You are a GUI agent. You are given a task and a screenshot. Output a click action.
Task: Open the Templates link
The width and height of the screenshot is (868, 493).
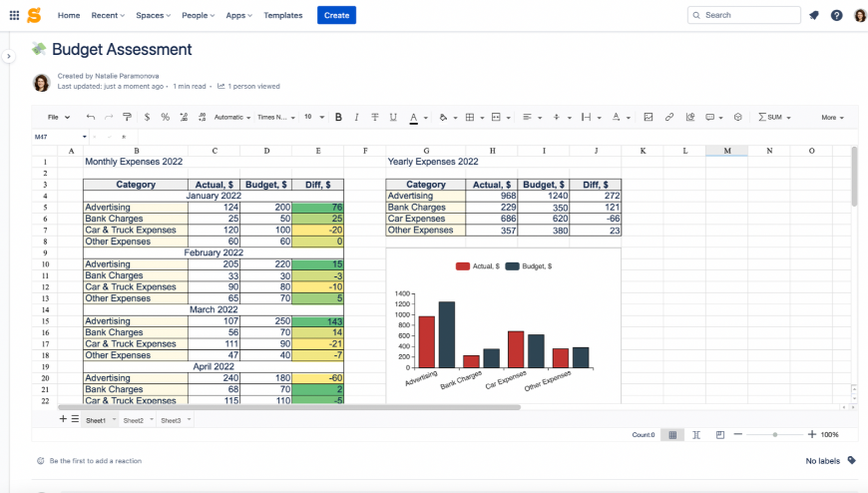(283, 15)
